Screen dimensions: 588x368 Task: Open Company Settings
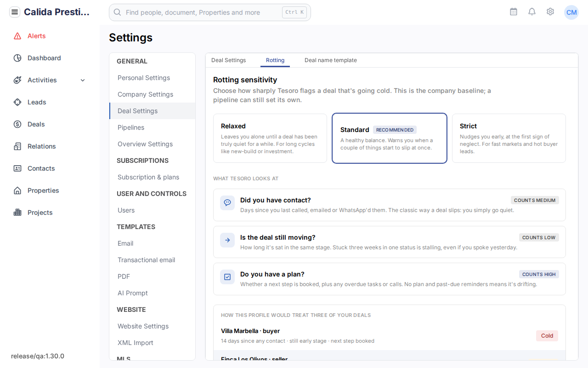(x=153, y=94)
